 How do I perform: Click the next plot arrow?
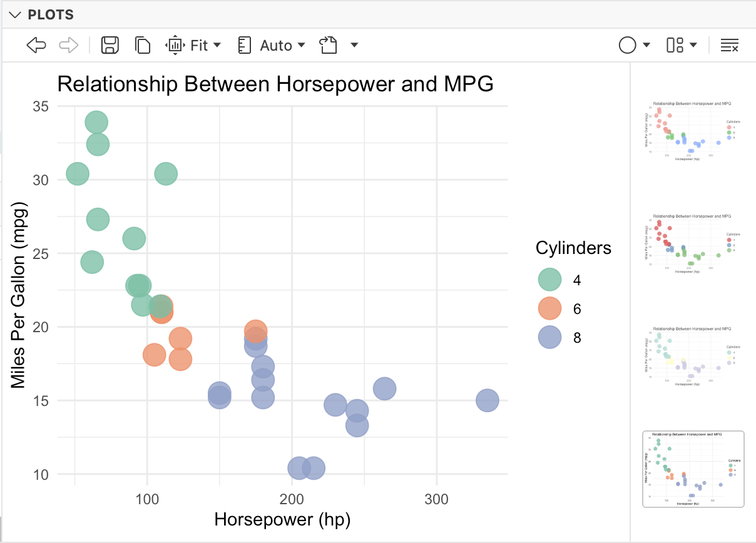68,45
